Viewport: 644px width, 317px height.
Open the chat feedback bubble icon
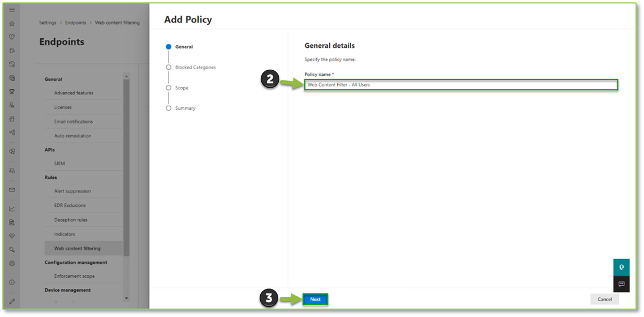click(x=621, y=284)
